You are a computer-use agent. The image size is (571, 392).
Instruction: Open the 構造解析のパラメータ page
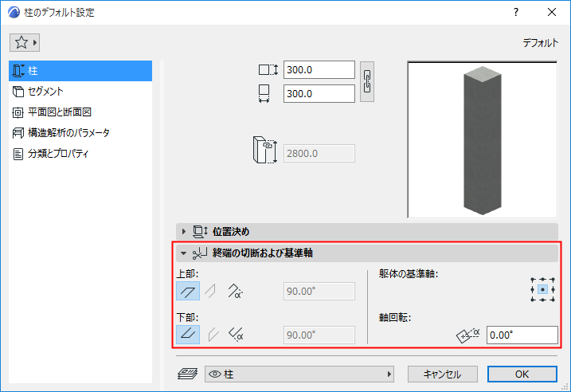tap(80, 133)
